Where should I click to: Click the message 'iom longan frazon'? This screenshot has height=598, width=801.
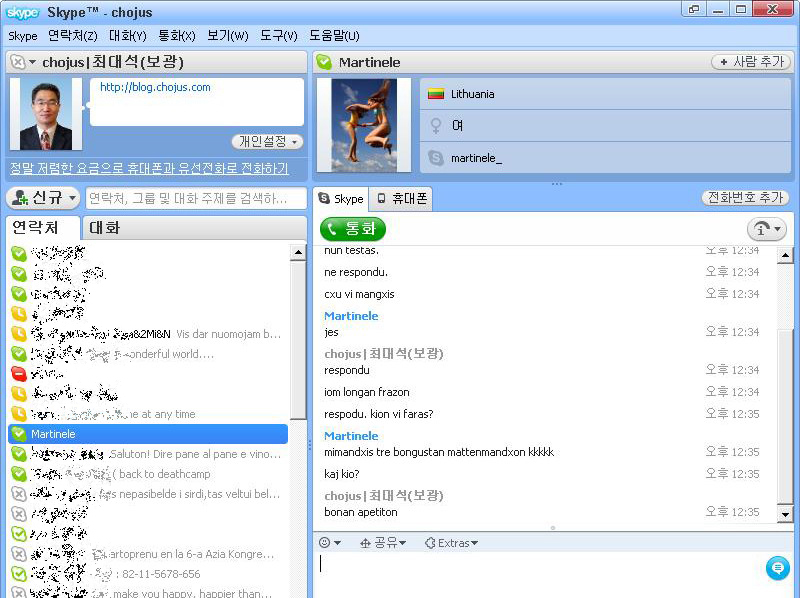[x=367, y=392]
